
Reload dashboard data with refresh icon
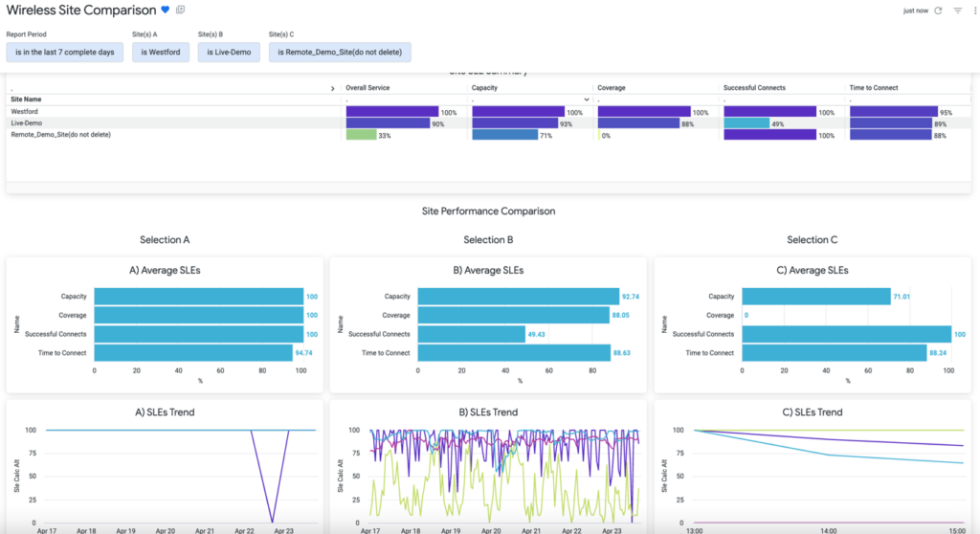938,11
